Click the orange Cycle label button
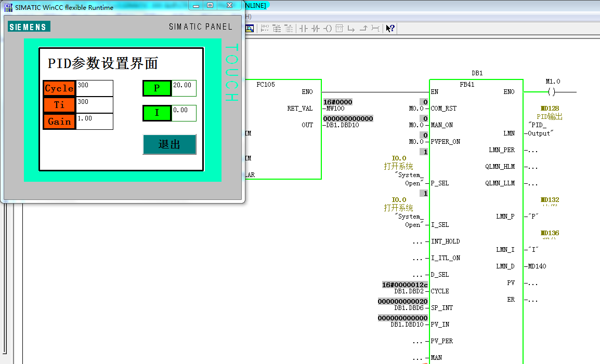 [x=59, y=88]
